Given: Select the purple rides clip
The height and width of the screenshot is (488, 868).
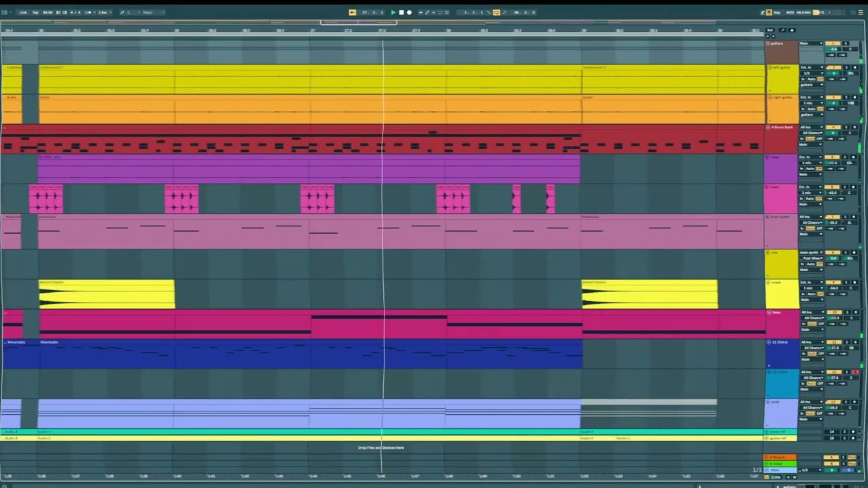Looking at the screenshot, I should tap(309, 169).
